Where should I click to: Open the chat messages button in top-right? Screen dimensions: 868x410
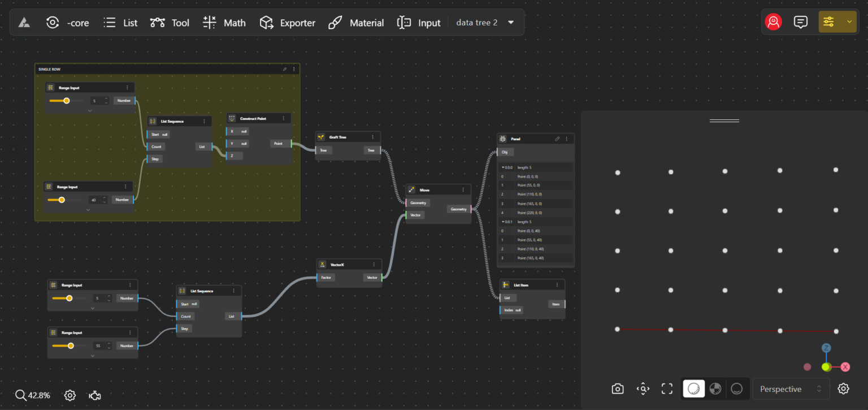(x=801, y=21)
